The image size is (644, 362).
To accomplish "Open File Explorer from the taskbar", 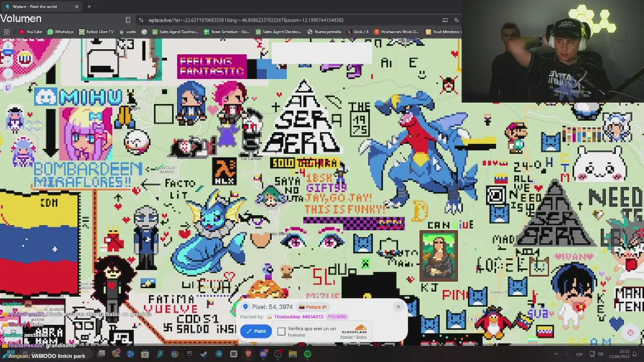I will point(292,354).
